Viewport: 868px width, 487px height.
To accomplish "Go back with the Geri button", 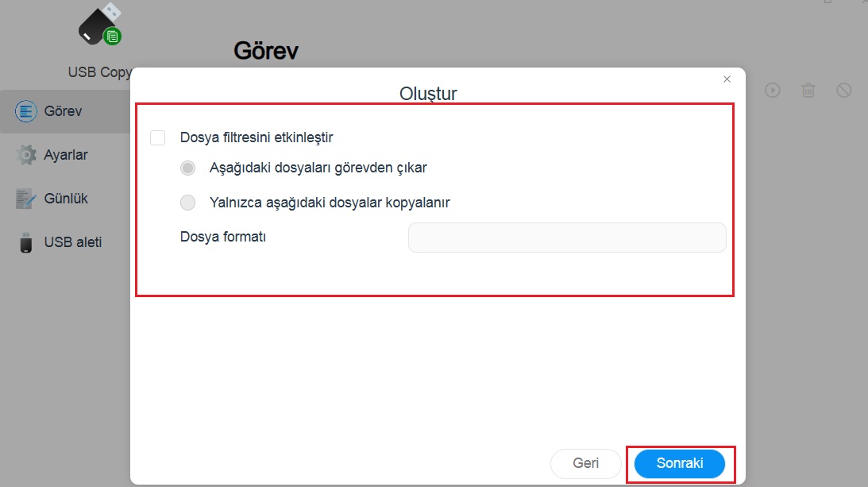I will coord(586,464).
